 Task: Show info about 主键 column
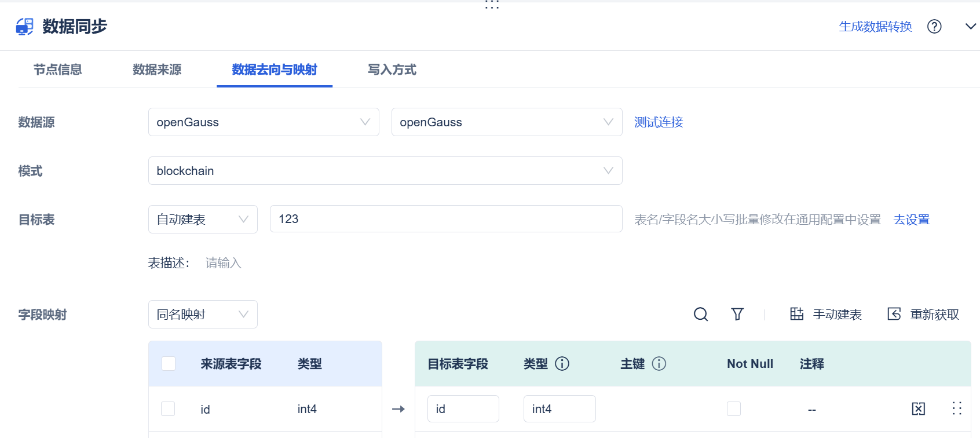click(659, 364)
